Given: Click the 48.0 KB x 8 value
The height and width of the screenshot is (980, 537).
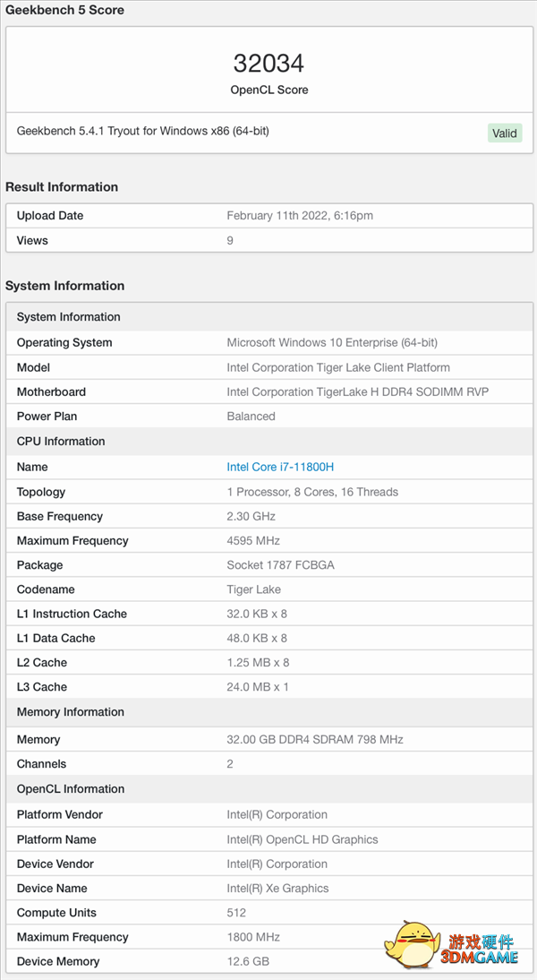Looking at the screenshot, I should (257, 638).
